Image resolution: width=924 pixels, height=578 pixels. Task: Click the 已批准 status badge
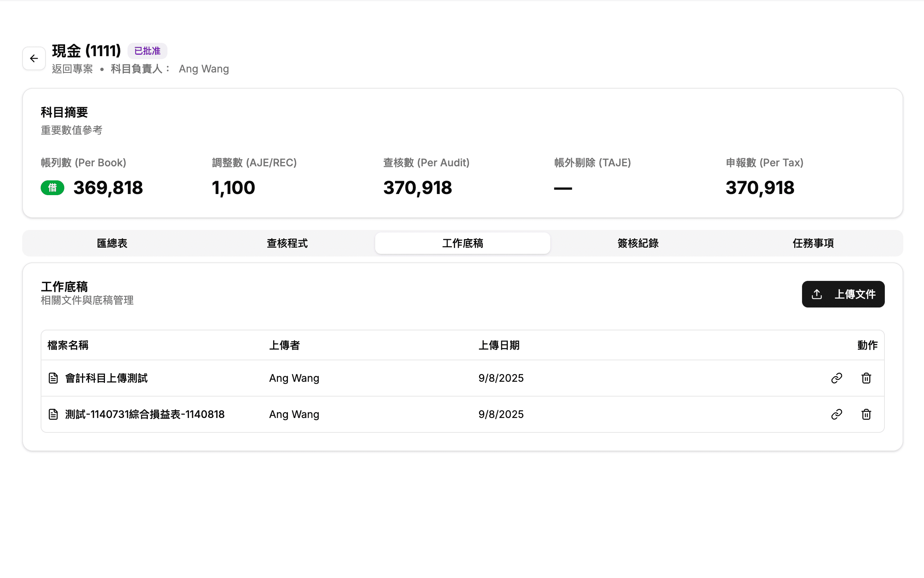tap(147, 51)
